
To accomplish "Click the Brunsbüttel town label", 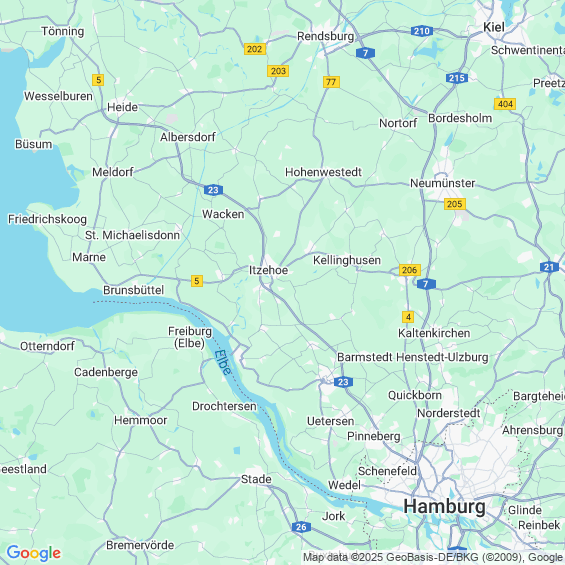I will point(133,290).
